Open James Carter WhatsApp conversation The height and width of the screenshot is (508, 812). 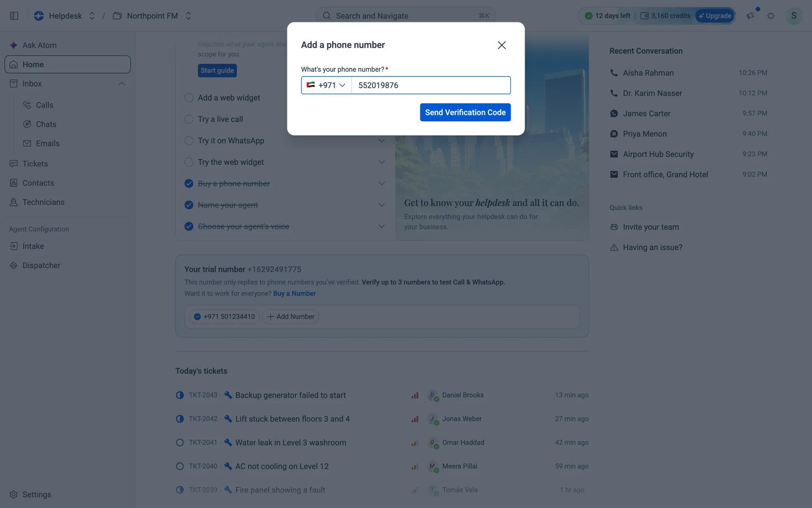[x=689, y=113]
